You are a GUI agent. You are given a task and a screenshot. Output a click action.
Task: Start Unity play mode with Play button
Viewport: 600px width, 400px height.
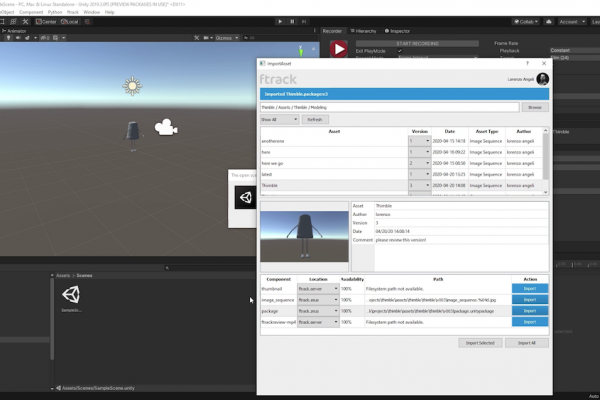pos(280,21)
